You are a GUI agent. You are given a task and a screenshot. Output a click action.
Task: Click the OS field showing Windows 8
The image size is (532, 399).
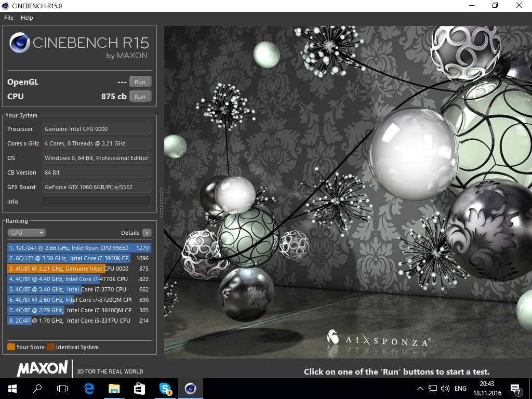click(96, 158)
